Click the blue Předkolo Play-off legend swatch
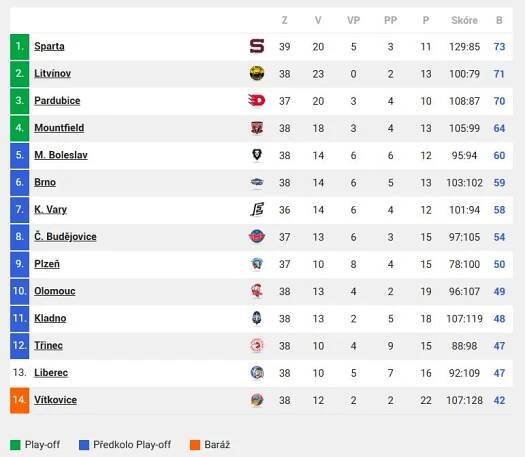Image resolution: width=525 pixels, height=457 pixels. [84, 445]
